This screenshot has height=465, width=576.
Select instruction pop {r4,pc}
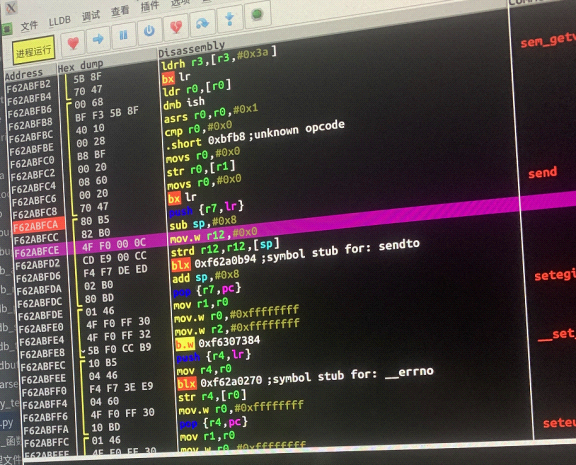tap(214, 423)
